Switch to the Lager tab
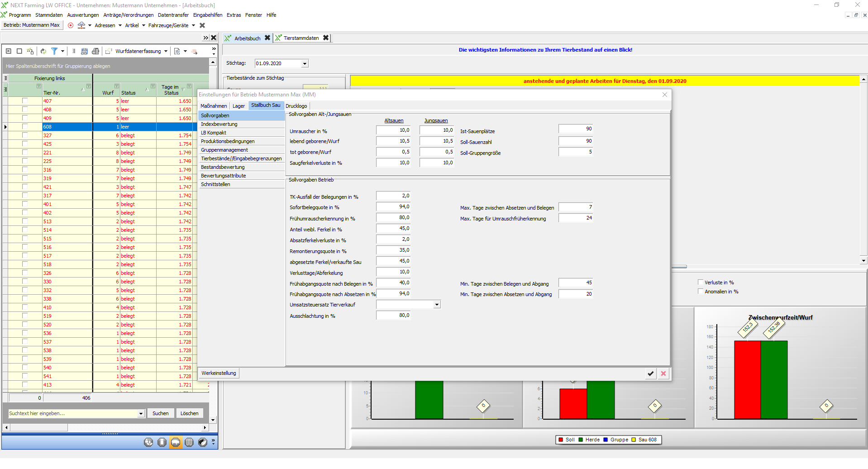Viewport: 868px width, 469px height. tap(238, 106)
